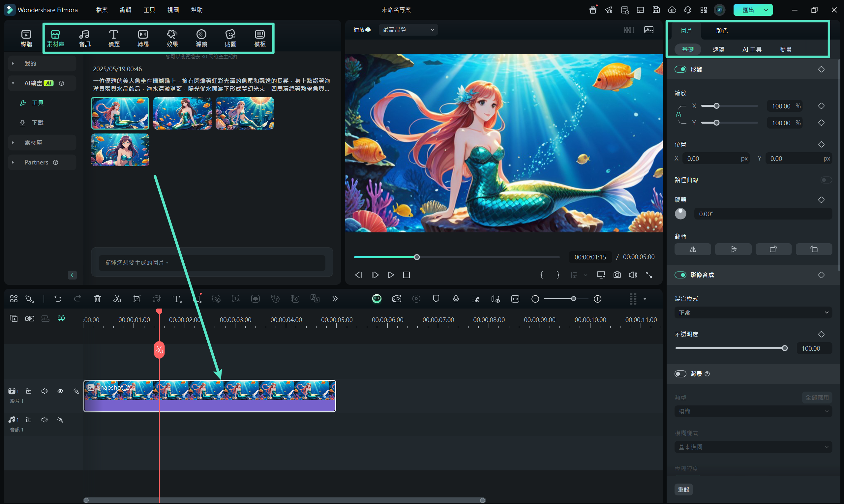
Task: Click the delete trash icon in timeline toolbar
Action: (x=98, y=299)
